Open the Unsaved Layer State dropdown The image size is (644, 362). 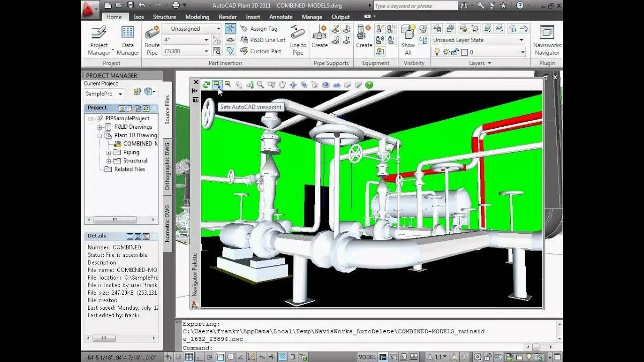tap(478, 40)
